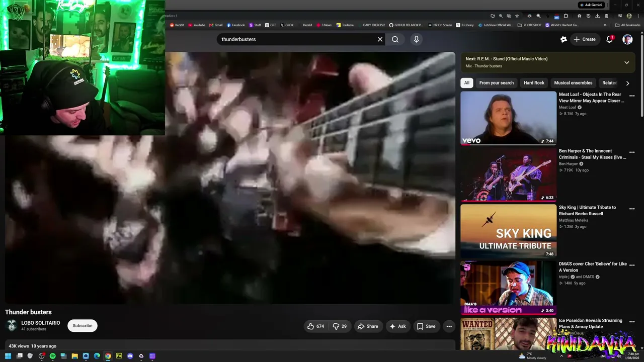Image resolution: width=644 pixels, height=362 pixels.
Task: Bookmark this page with the star icon
Action: click(517, 16)
